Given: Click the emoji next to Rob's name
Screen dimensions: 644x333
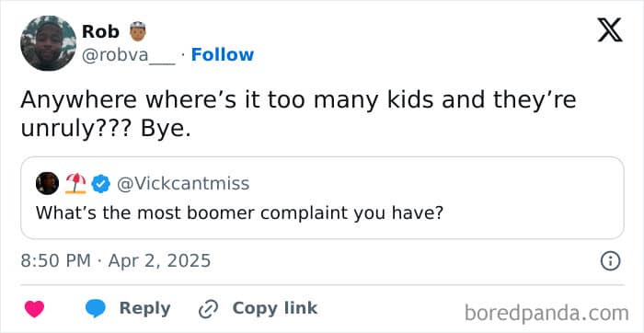Looking at the screenshot, I should coord(138,31).
